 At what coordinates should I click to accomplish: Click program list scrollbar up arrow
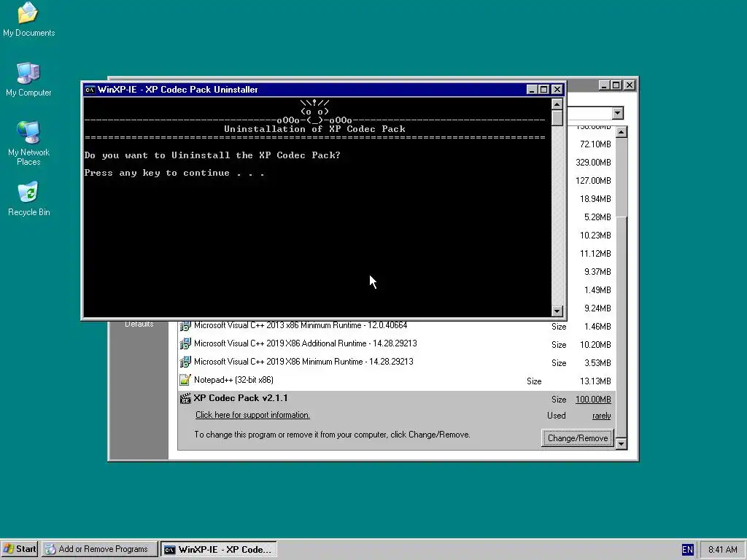point(622,132)
